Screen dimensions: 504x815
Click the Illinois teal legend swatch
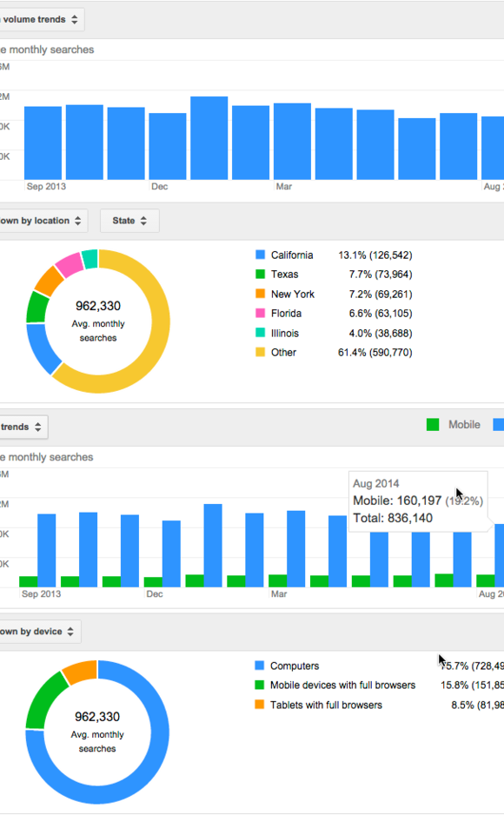pyautogui.click(x=261, y=333)
